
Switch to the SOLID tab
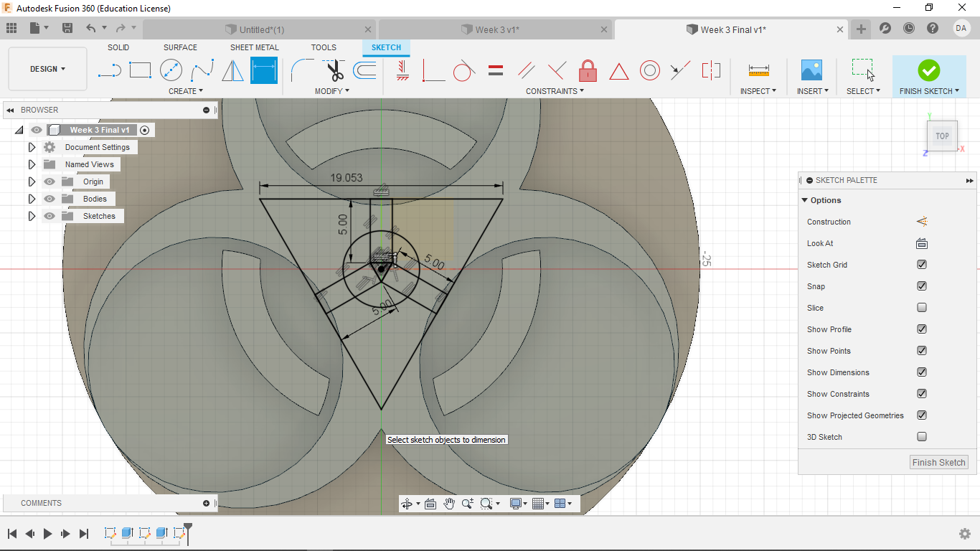click(118, 47)
